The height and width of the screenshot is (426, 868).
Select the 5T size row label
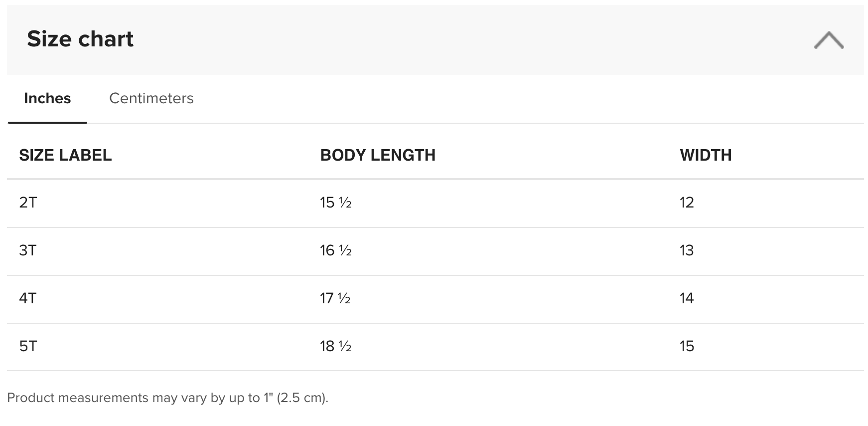[28, 346]
